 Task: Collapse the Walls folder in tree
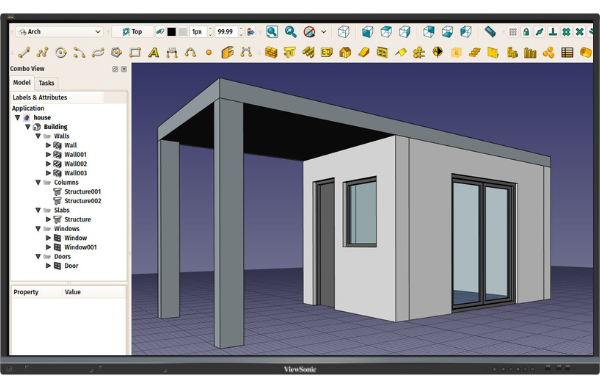pos(38,136)
